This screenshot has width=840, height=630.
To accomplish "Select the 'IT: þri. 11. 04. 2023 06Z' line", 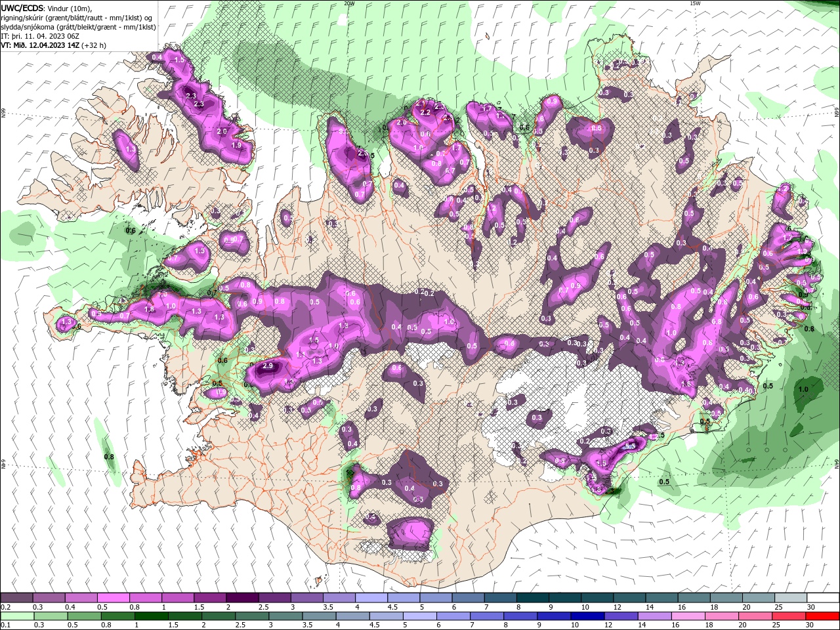I will [x=41, y=36].
